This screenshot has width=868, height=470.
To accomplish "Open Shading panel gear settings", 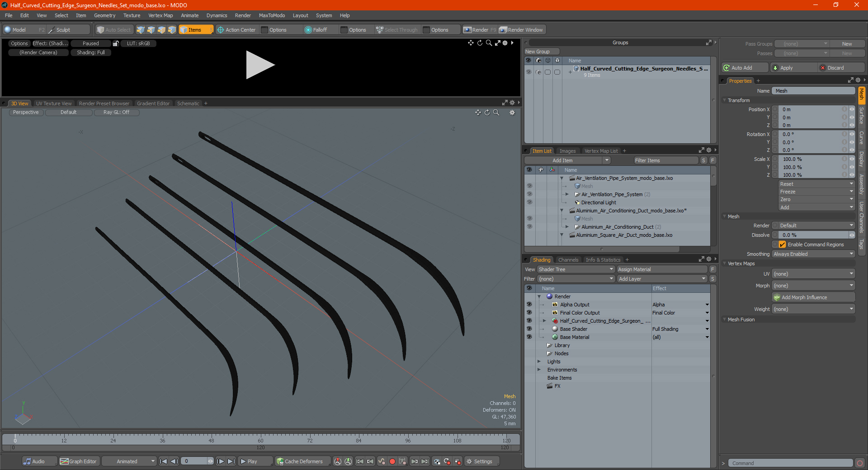I will point(709,259).
